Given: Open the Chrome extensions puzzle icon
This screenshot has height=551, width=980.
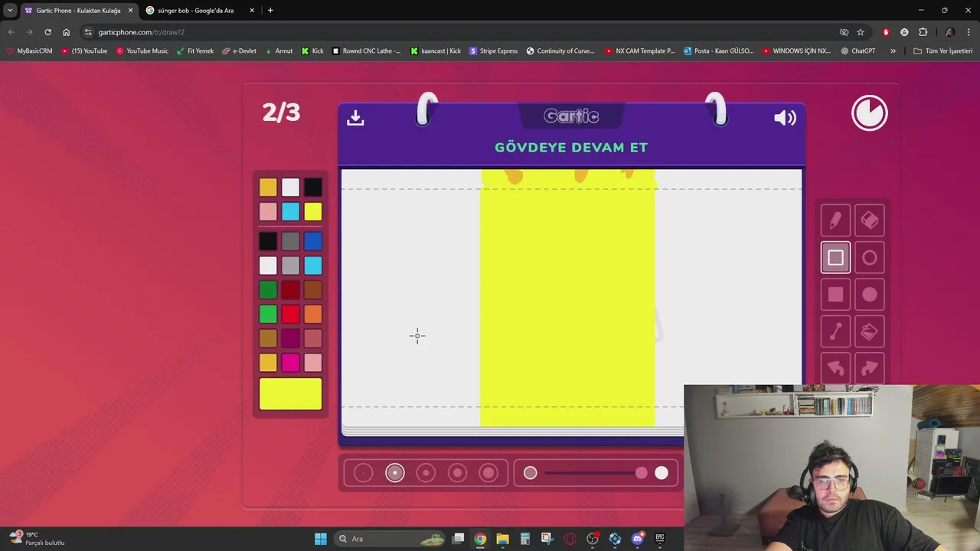Looking at the screenshot, I should pyautogui.click(x=923, y=32).
